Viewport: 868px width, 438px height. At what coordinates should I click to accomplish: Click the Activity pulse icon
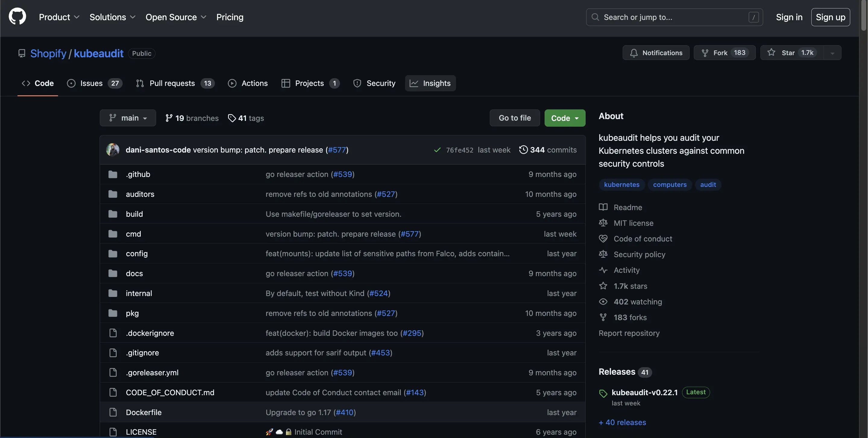pyautogui.click(x=603, y=270)
